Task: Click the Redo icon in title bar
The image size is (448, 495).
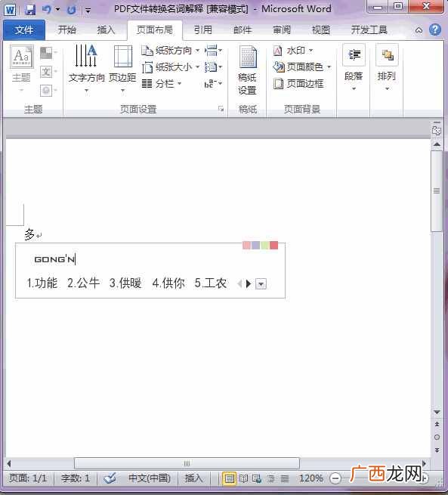Action: click(72, 10)
